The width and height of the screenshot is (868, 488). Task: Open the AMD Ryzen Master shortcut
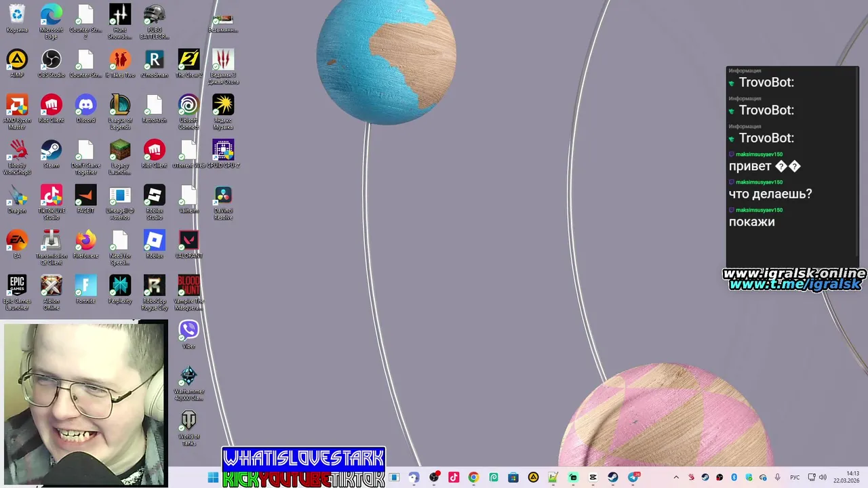[x=17, y=112]
